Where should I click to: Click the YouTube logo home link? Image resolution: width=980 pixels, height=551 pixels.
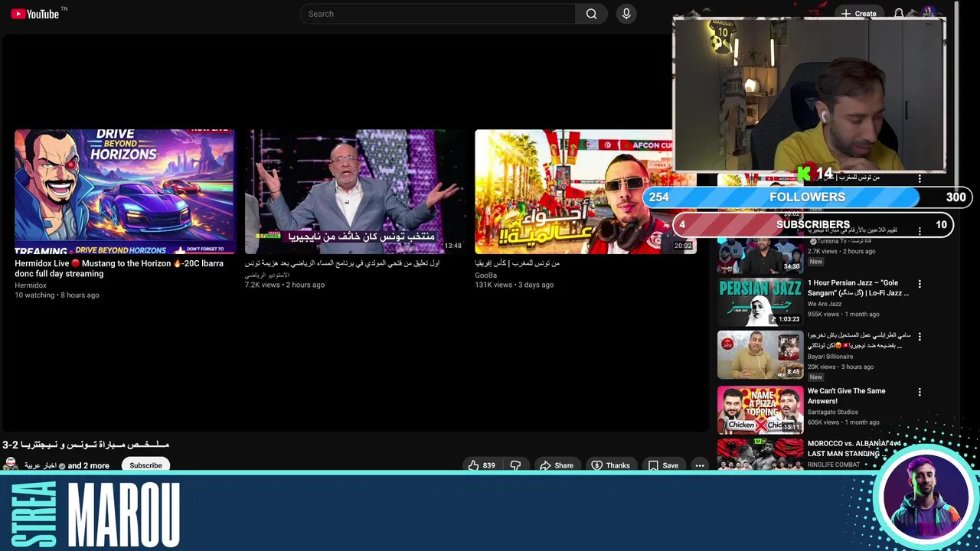tap(34, 14)
